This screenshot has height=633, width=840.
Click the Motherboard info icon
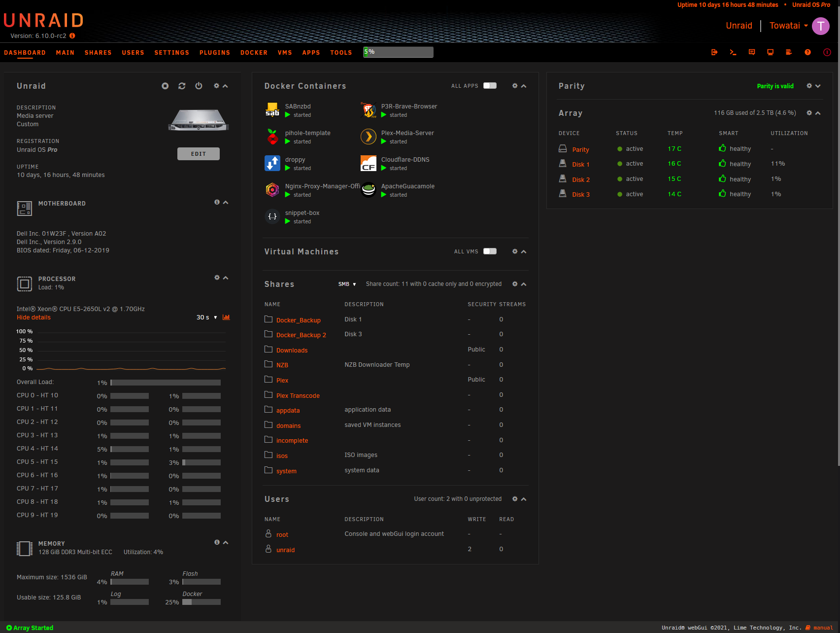(217, 202)
